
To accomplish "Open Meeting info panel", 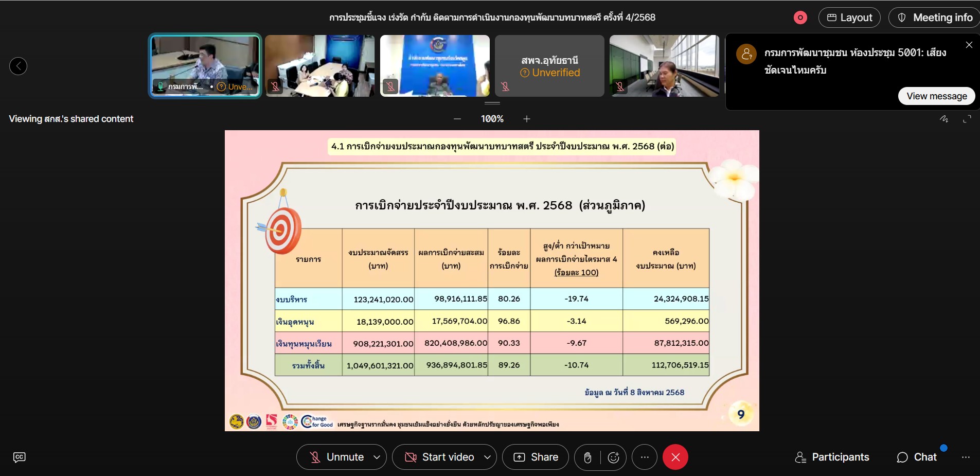I will click(935, 17).
